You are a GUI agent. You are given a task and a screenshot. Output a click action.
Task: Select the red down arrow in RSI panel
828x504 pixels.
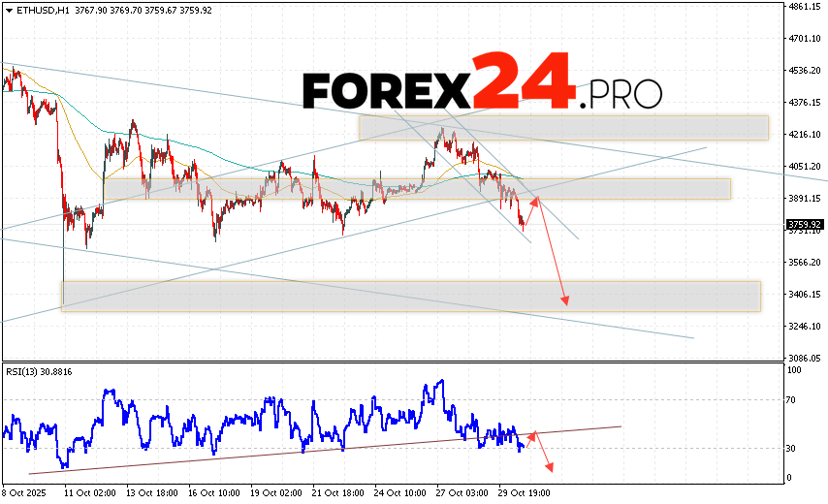(x=549, y=467)
